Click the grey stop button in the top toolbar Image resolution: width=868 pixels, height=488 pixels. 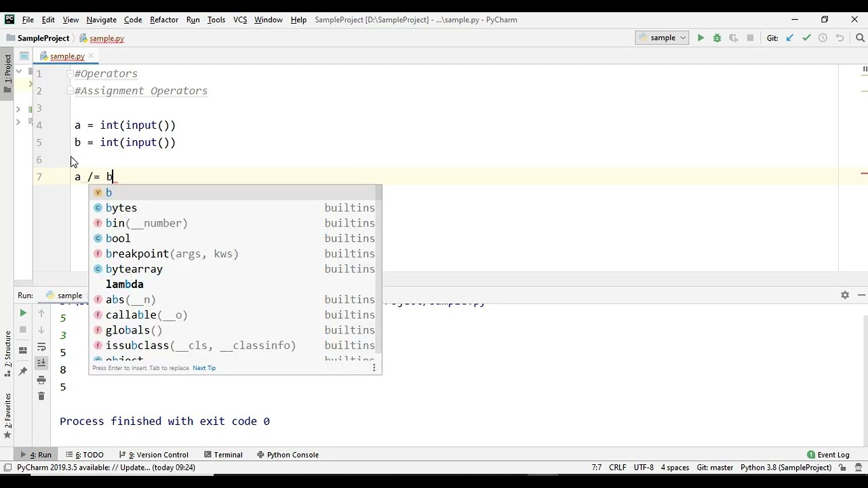[x=750, y=38]
